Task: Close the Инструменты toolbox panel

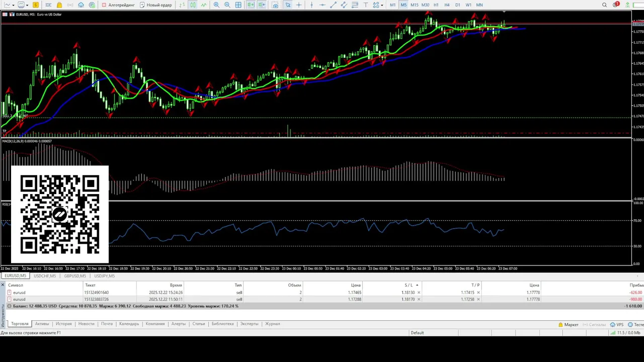Action: point(3,285)
